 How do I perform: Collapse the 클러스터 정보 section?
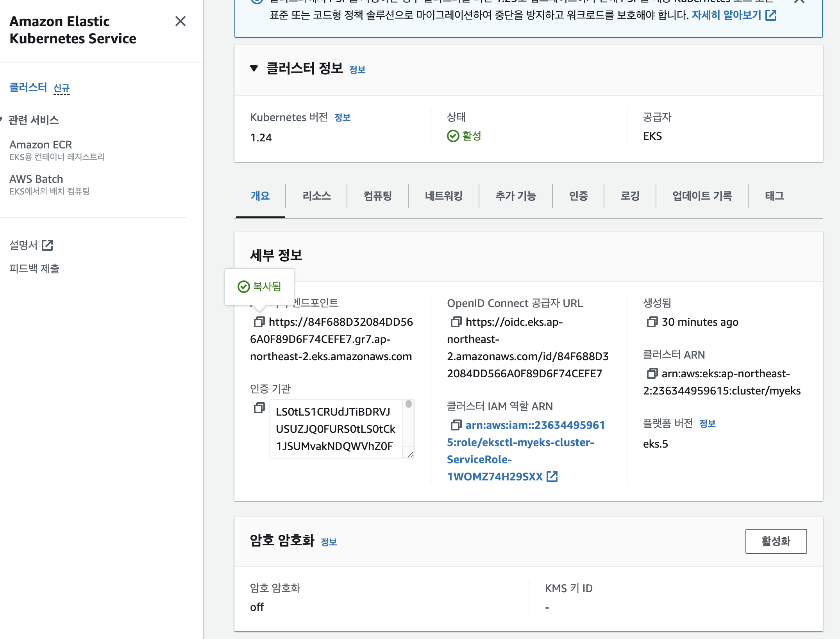[254, 69]
